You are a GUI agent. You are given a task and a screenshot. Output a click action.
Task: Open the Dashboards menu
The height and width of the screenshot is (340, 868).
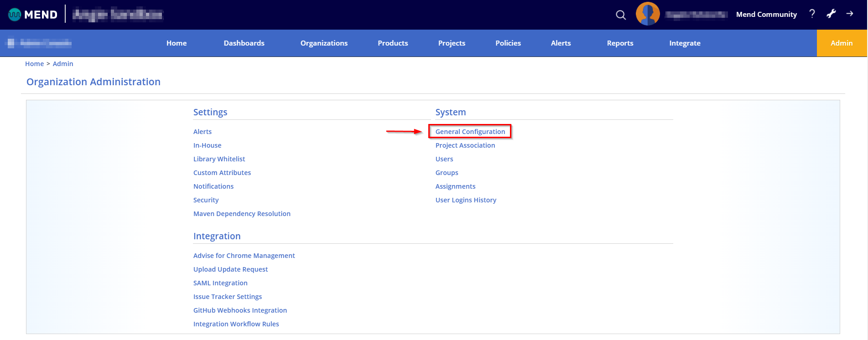tap(244, 43)
